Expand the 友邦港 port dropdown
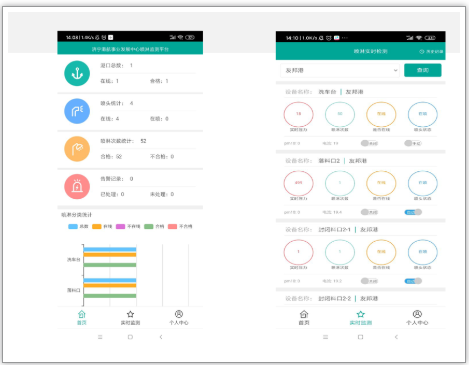This screenshot has height=365, width=469. coord(340,70)
